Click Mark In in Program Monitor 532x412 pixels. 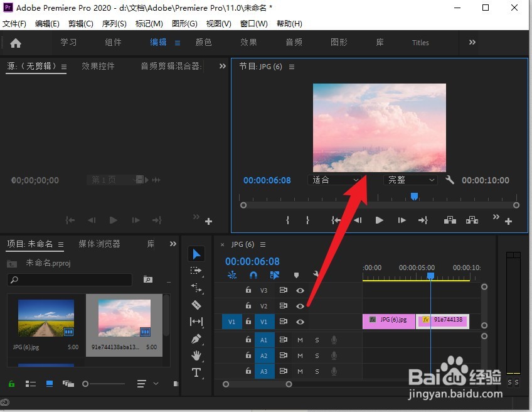pos(288,220)
